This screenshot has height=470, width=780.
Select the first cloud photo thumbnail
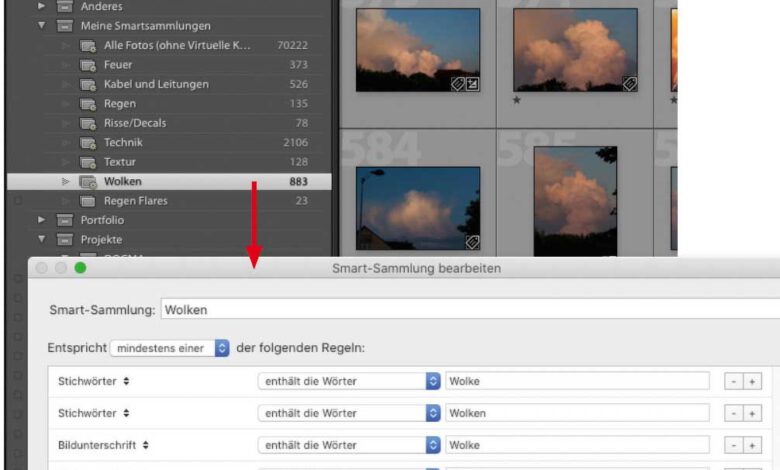click(x=418, y=50)
